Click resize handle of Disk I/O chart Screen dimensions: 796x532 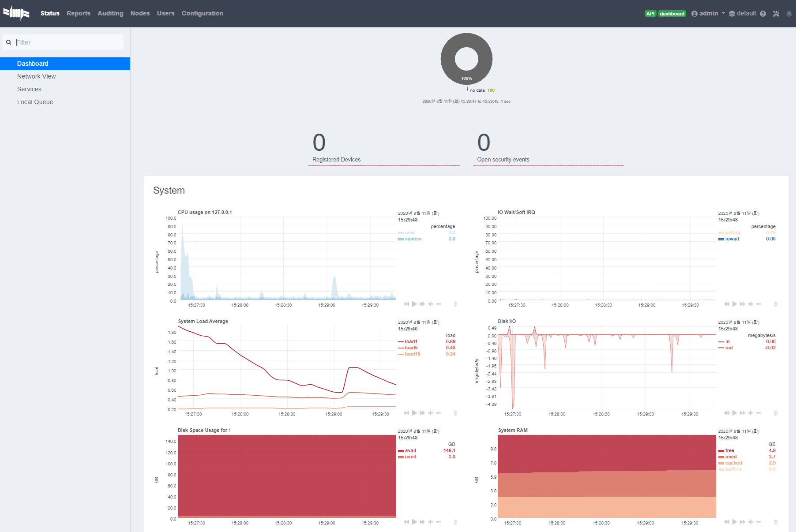click(x=775, y=413)
